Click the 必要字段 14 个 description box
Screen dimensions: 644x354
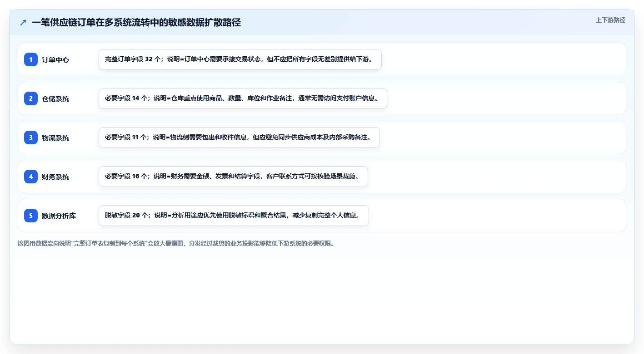point(243,98)
